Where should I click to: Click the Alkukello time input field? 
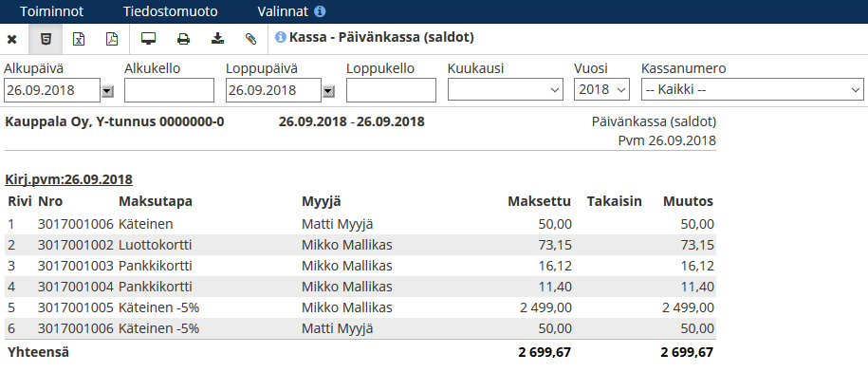170,90
